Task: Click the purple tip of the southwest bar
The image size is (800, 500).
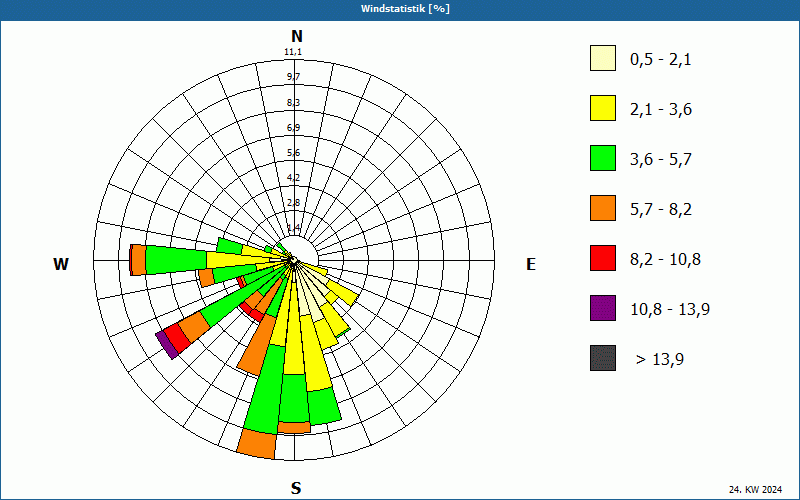Action: 167,345
